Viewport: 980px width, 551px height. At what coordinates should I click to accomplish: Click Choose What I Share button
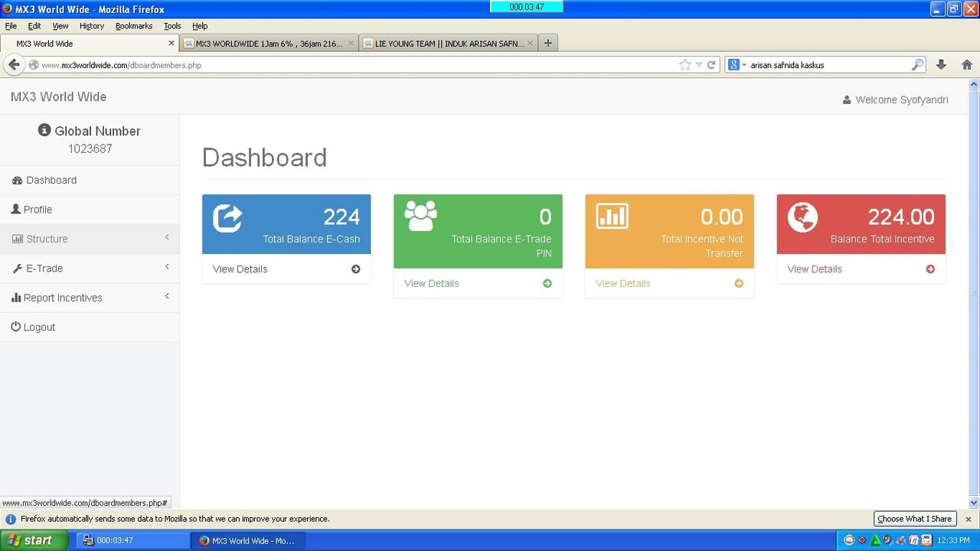[x=914, y=519]
